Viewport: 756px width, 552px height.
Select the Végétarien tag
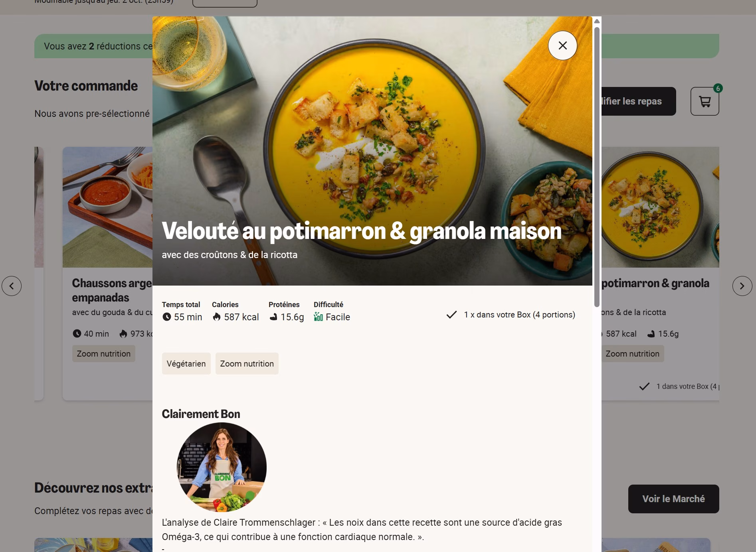186,364
